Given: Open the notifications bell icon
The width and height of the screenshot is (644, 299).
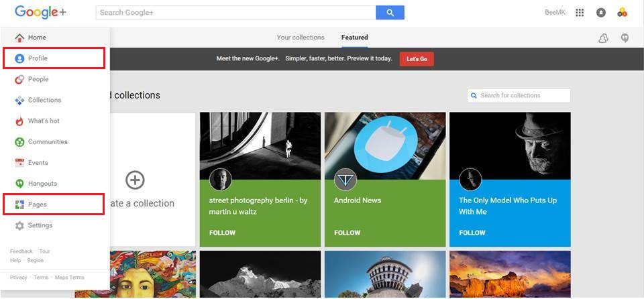Looking at the screenshot, I should pos(601,13).
